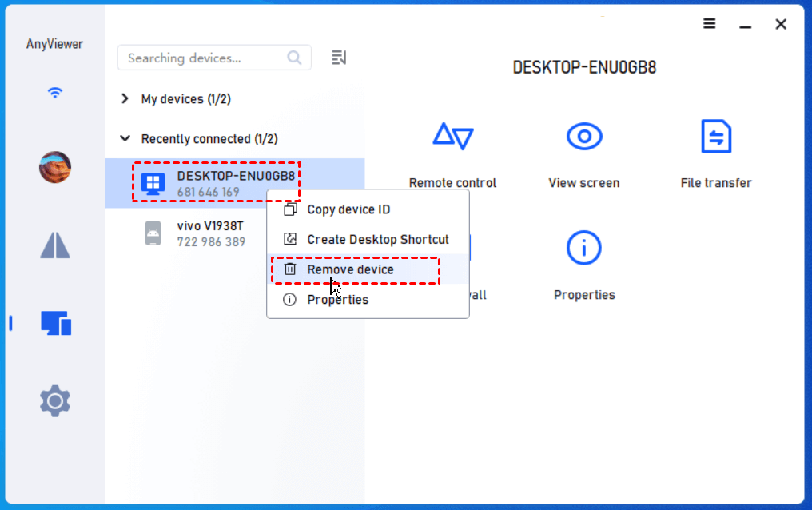Click the user profile avatar
The width and height of the screenshot is (812, 510).
point(55,167)
